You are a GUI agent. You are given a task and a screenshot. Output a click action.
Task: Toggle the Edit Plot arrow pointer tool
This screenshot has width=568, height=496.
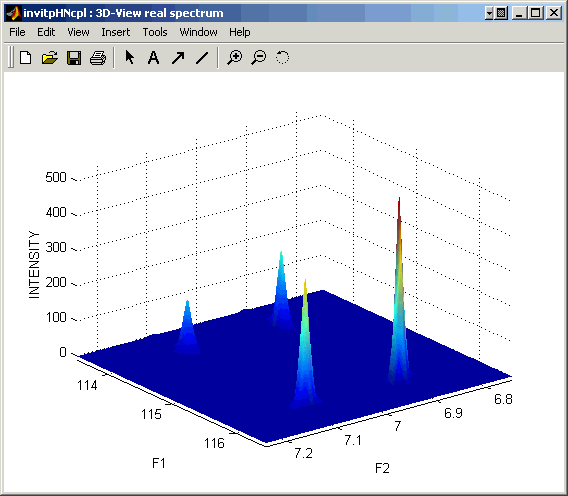(x=129, y=57)
